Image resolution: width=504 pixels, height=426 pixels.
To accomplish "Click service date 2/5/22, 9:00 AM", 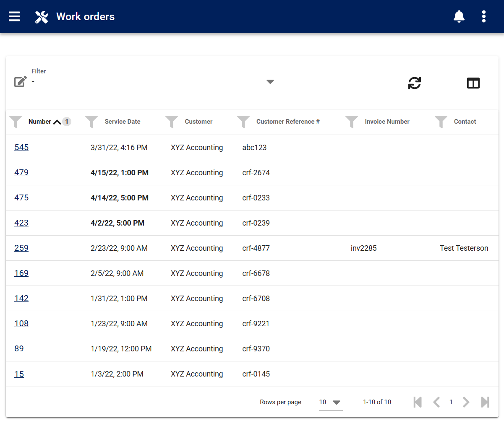I will click(117, 273).
